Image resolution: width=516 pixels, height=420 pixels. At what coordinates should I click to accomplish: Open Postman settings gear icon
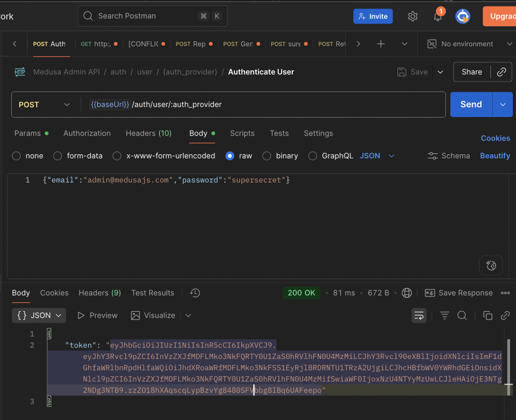[x=413, y=16]
